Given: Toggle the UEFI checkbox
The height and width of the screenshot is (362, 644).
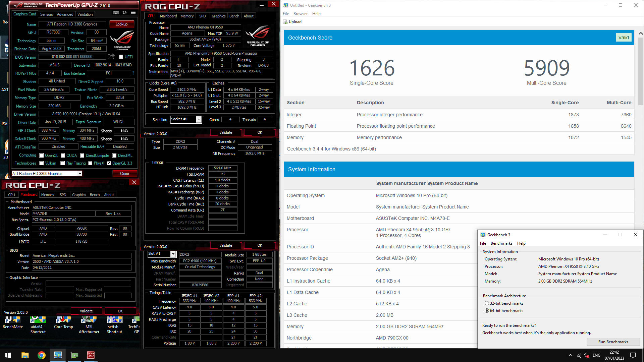Looking at the screenshot, I should click(121, 57).
